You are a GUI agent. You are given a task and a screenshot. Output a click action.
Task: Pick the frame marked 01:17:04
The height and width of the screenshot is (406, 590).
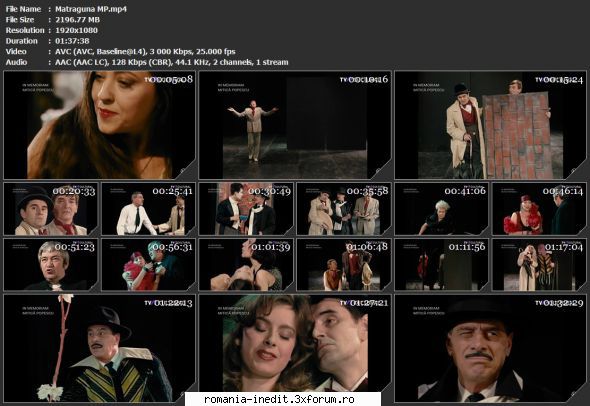[539, 265]
